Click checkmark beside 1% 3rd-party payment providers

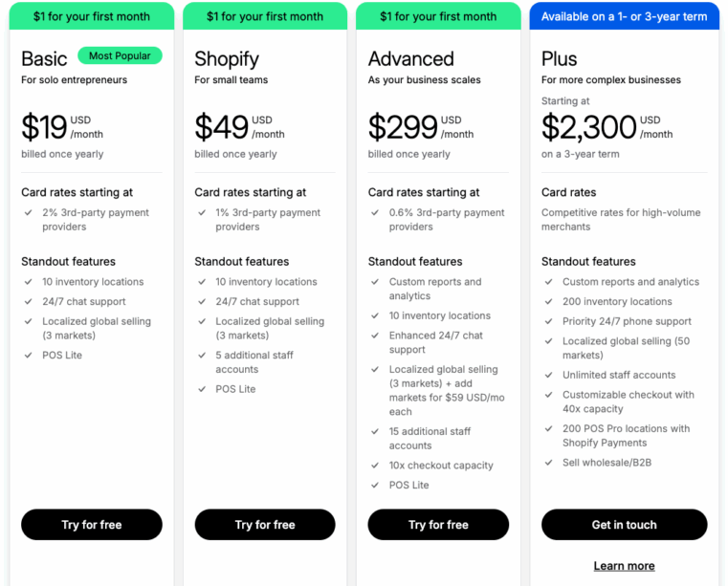tap(202, 213)
